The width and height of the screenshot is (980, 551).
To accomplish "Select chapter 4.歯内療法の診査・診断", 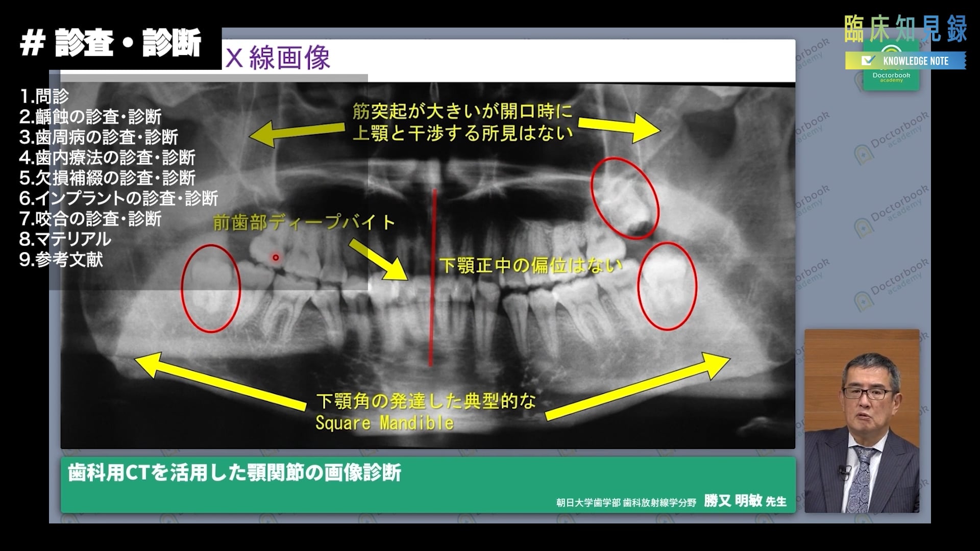I will tap(107, 158).
